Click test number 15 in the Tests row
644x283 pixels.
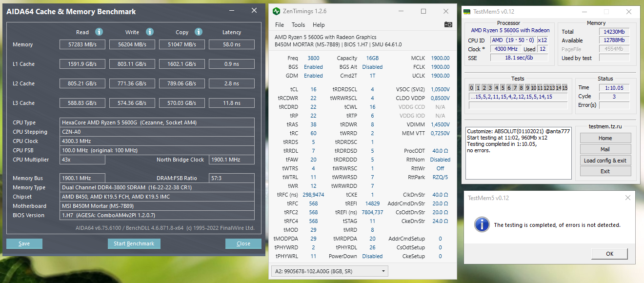(564, 88)
